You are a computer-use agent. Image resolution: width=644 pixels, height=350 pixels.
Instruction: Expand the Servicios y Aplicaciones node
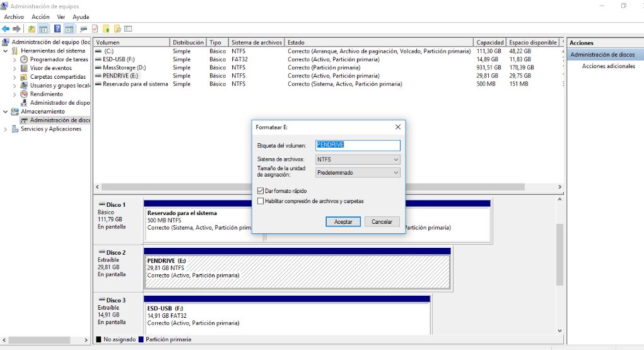point(6,129)
